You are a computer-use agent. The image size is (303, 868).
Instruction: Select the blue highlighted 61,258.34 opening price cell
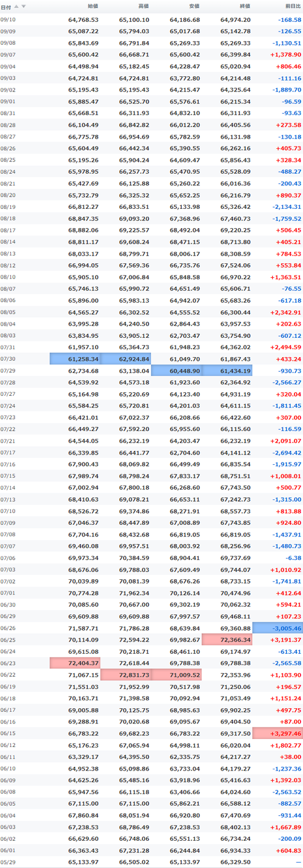click(x=75, y=360)
